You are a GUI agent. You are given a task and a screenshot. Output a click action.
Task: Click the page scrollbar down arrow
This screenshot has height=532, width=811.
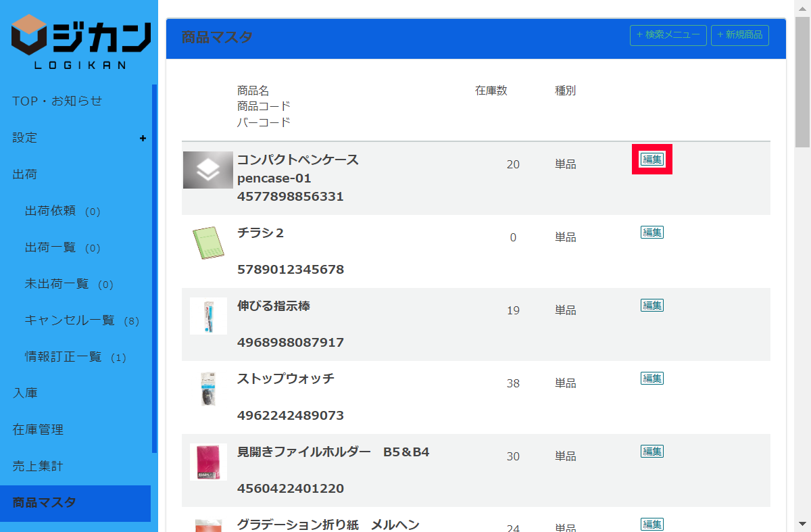[x=802, y=525]
